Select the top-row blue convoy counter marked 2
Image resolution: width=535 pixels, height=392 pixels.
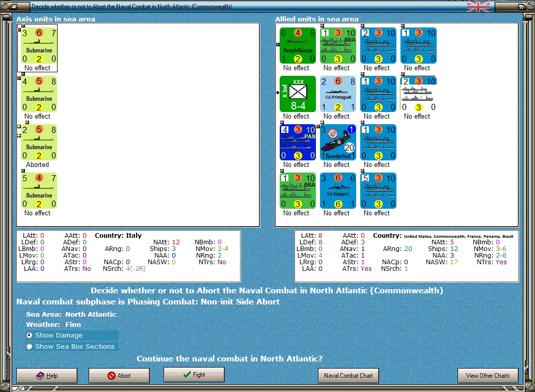coord(379,46)
